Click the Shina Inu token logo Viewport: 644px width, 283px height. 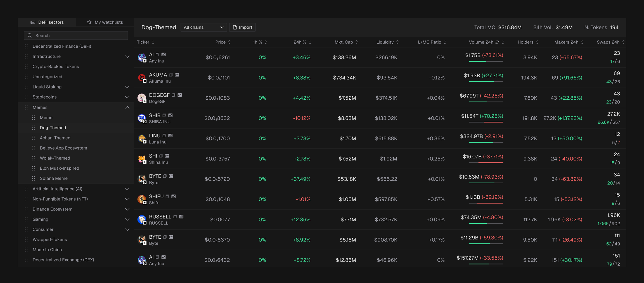(142, 159)
